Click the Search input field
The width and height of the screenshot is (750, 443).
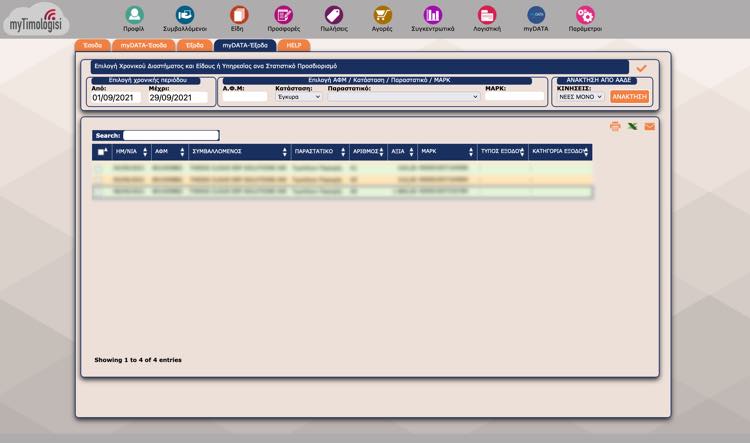coord(171,135)
